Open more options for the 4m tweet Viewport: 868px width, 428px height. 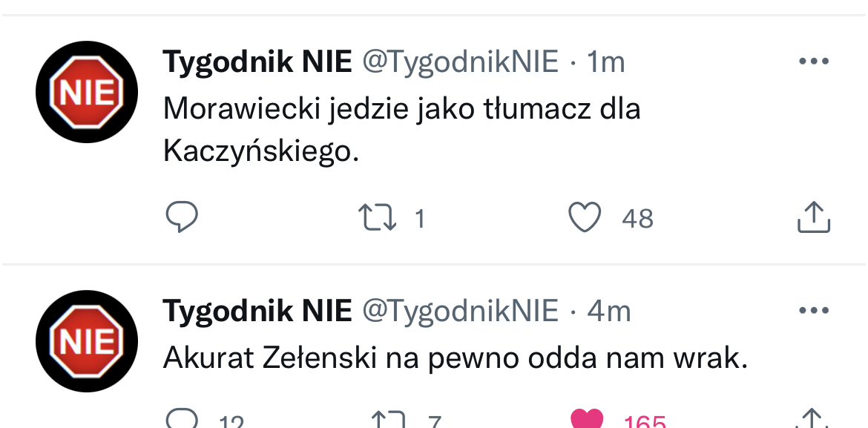click(x=813, y=311)
